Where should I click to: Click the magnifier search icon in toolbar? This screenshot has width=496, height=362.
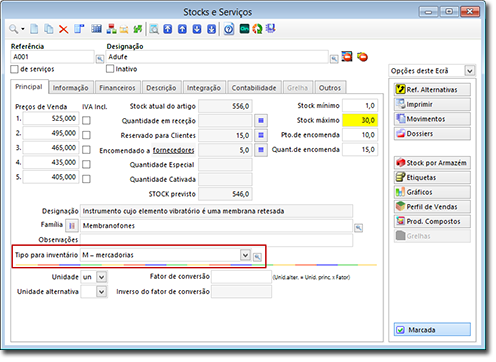13,29
